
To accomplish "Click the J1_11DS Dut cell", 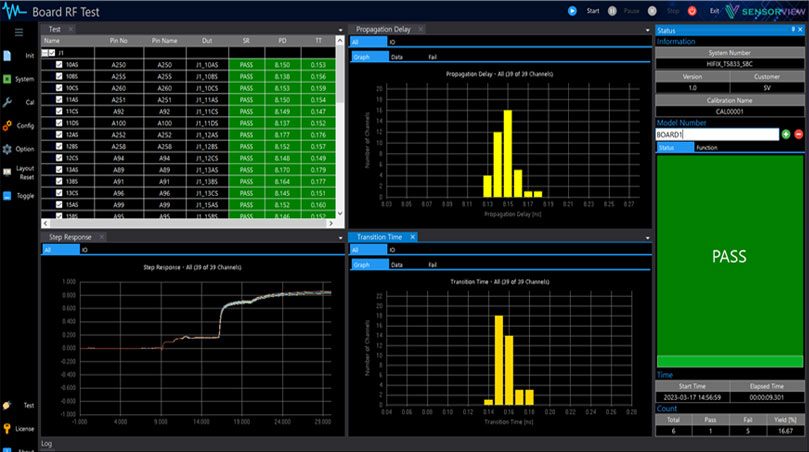I will (207, 123).
